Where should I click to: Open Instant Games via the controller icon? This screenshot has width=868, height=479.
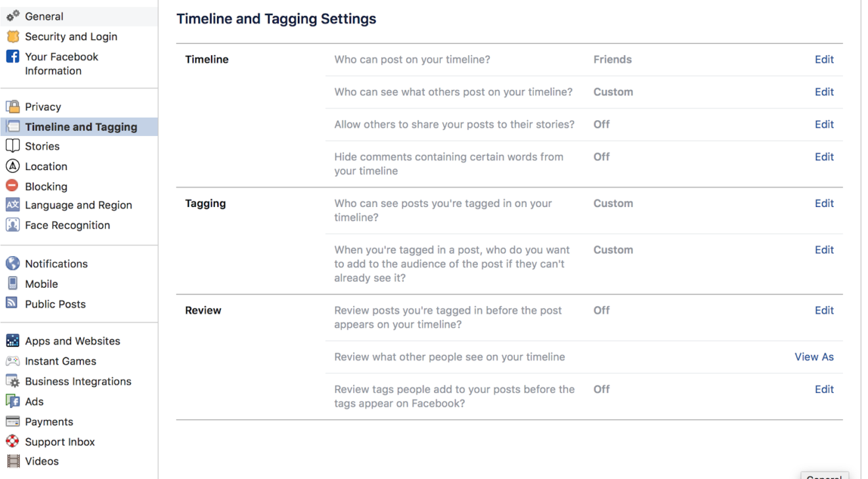14,361
